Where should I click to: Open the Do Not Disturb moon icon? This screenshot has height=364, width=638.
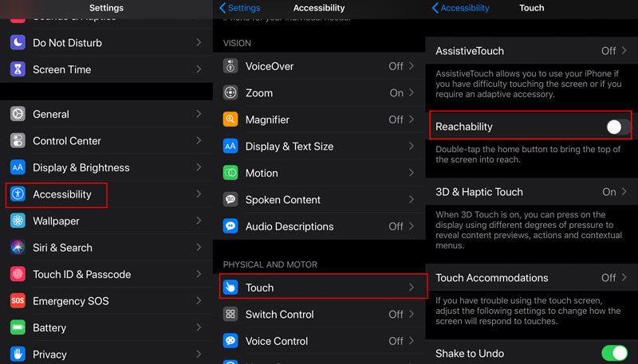point(18,42)
